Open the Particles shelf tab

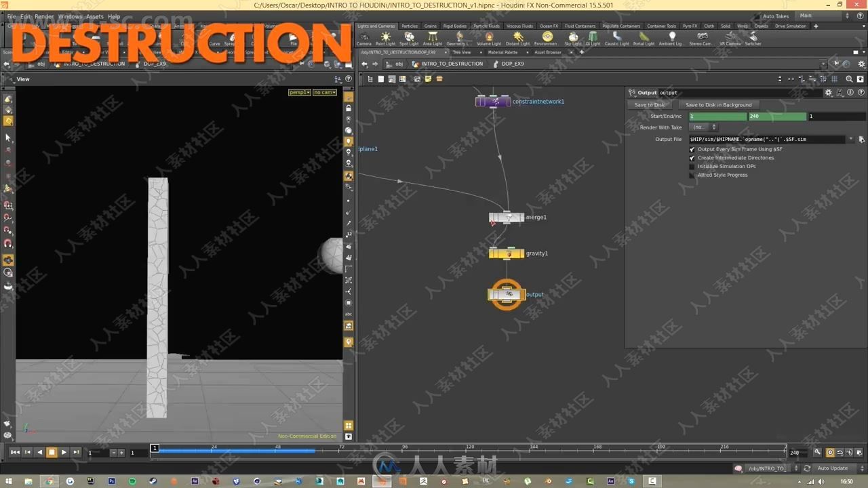(410, 26)
